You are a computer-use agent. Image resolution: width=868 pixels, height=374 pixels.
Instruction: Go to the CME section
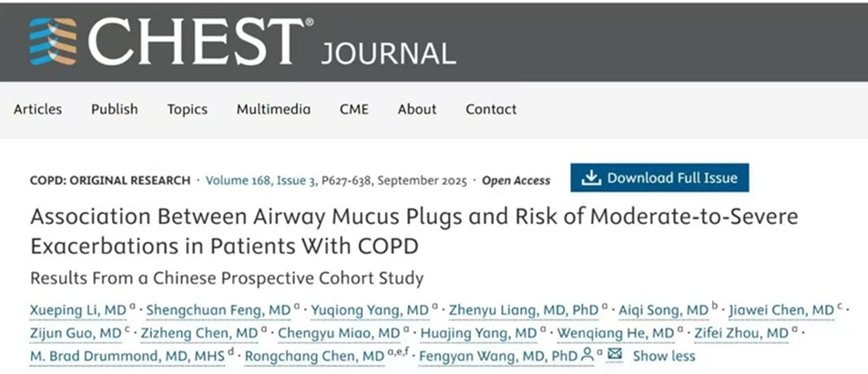(x=354, y=109)
